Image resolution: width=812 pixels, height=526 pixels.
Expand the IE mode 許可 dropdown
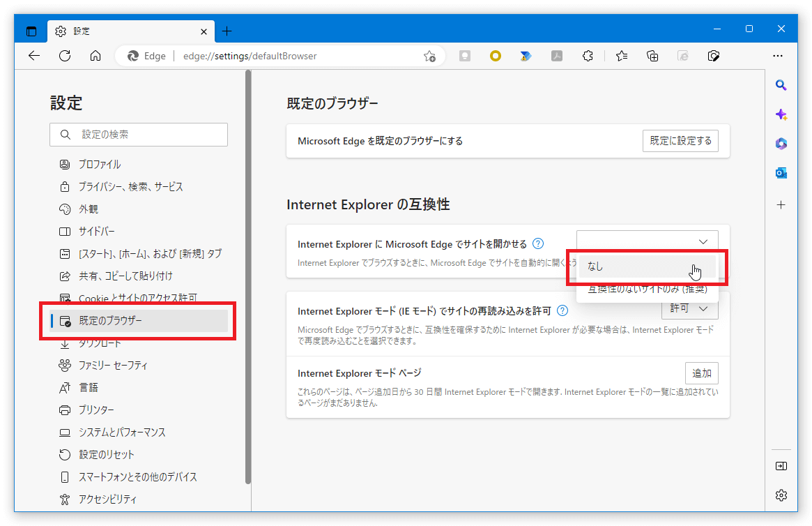tap(689, 308)
